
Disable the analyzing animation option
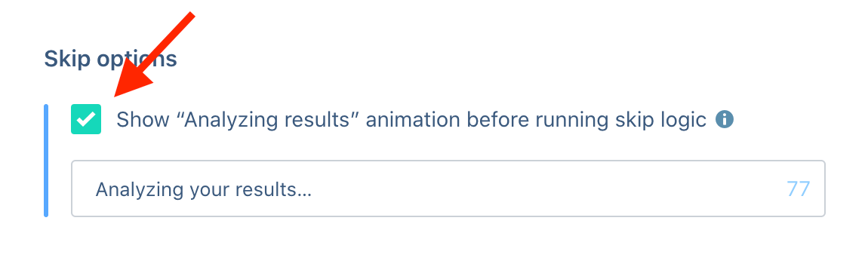86,119
